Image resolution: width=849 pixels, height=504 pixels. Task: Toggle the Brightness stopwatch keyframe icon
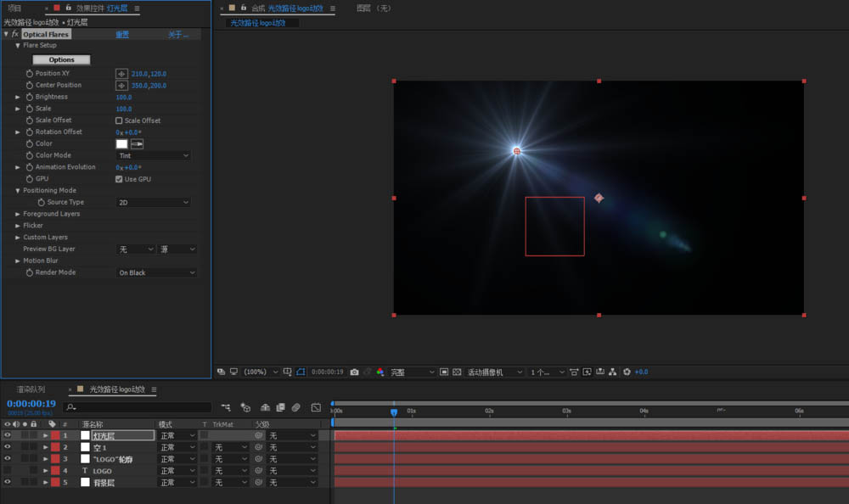29,97
